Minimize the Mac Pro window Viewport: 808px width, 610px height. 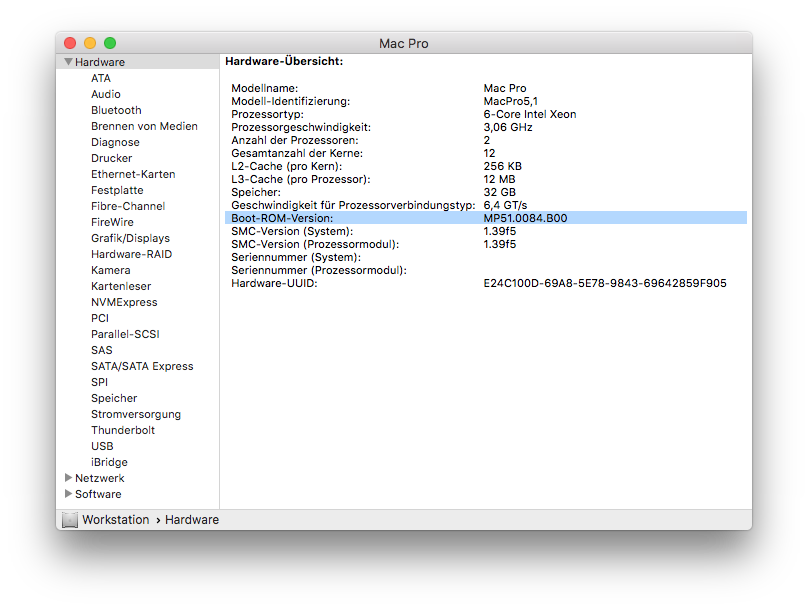point(90,43)
